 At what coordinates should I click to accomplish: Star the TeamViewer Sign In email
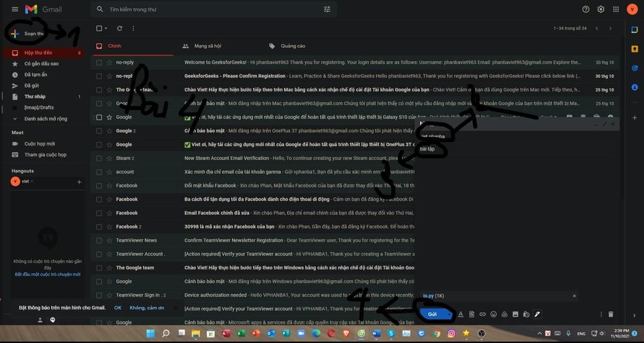(x=109, y=295)
